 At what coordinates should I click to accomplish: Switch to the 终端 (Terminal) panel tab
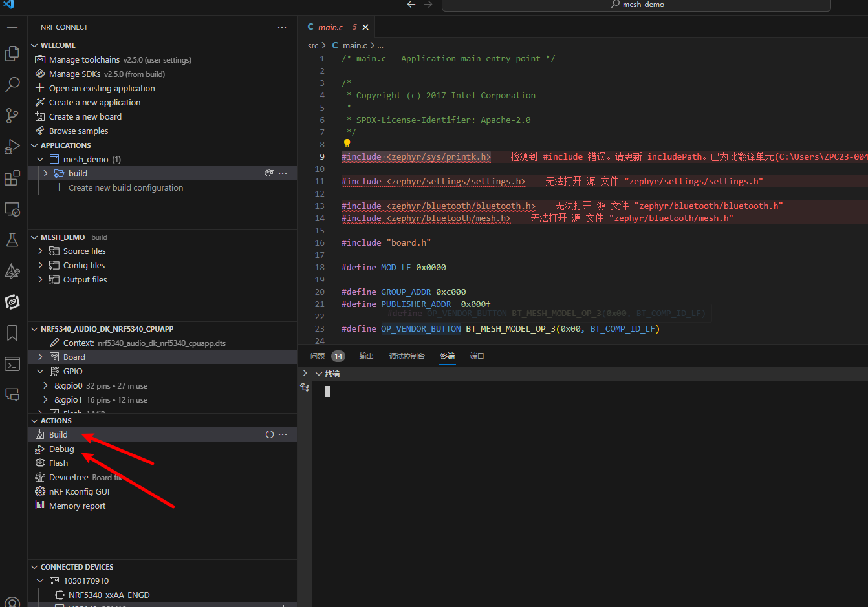pyautogui.click(x=448, y=356)
